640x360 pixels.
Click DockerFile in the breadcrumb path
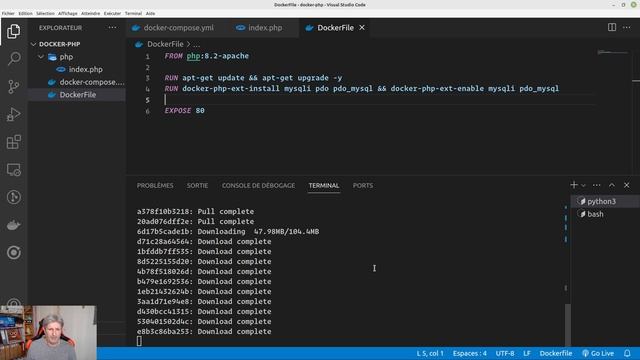point(165,44)
